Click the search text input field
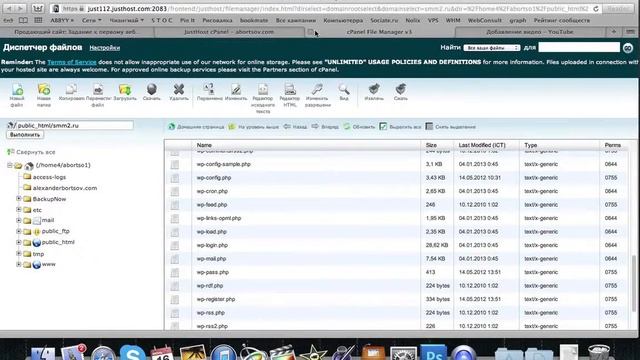This screenshot has height=360, width=640. (579, 48)
